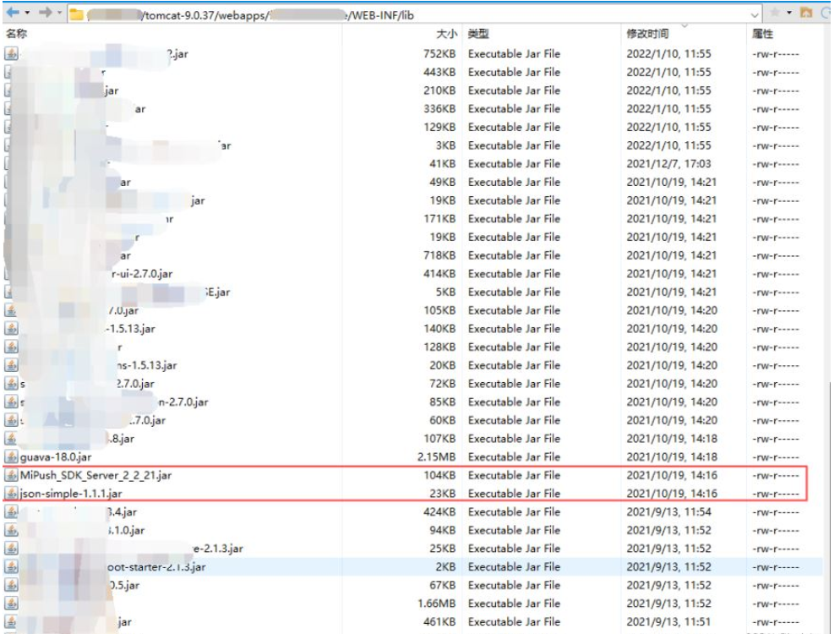
Task: Click the guava-18.0.jar file icon
Action: [11, 456]
